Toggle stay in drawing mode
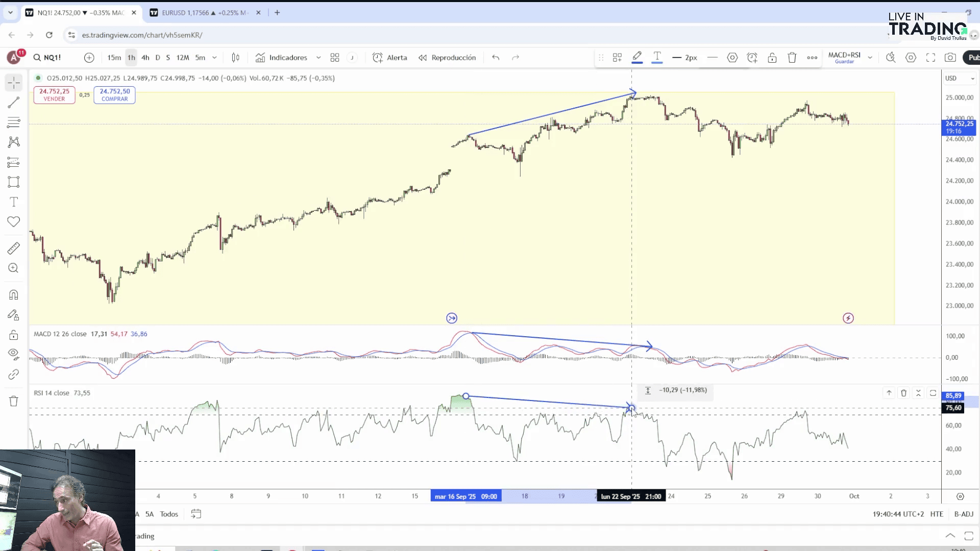 [14, 315]
